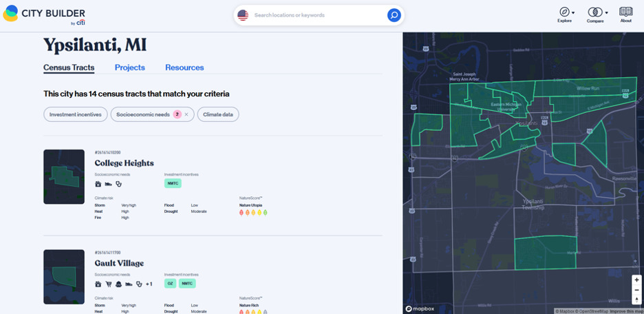Click the Willow Run label on the map

pyautogui.click(x=589, y=88)
